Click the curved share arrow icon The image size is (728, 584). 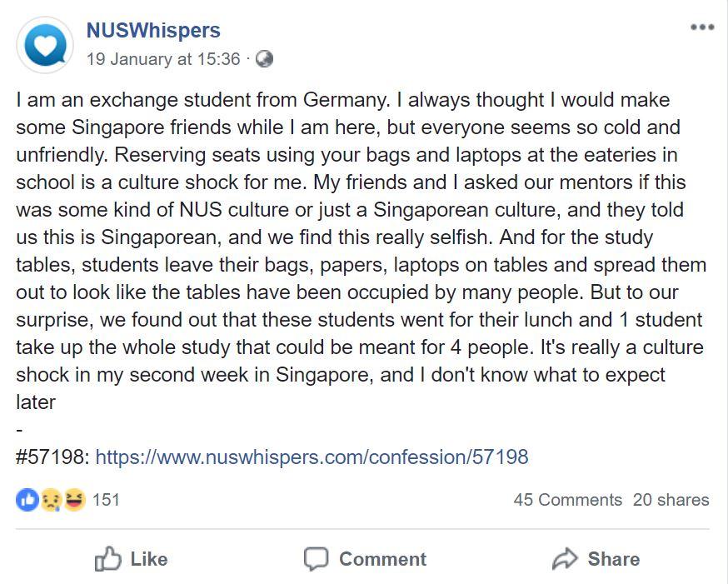point(566,559)
